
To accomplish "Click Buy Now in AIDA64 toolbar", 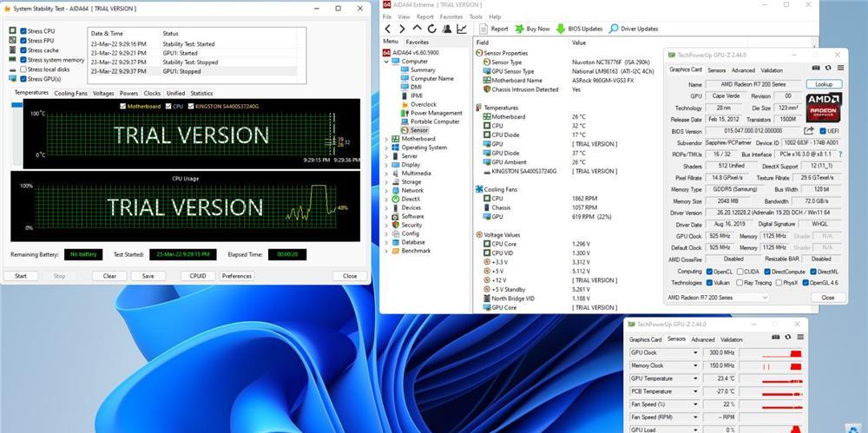I will pos(533,29).
